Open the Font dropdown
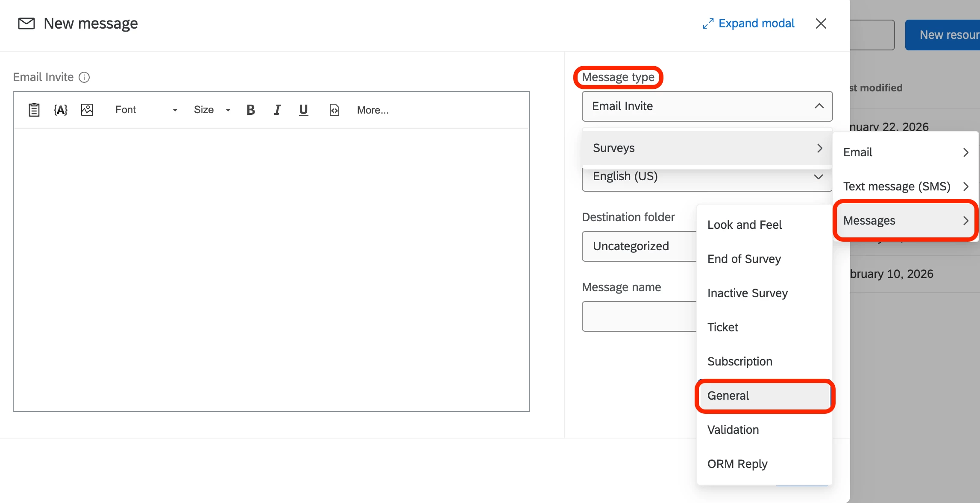The width and height of the screenshot is (980, 503). tap(146, 110)
